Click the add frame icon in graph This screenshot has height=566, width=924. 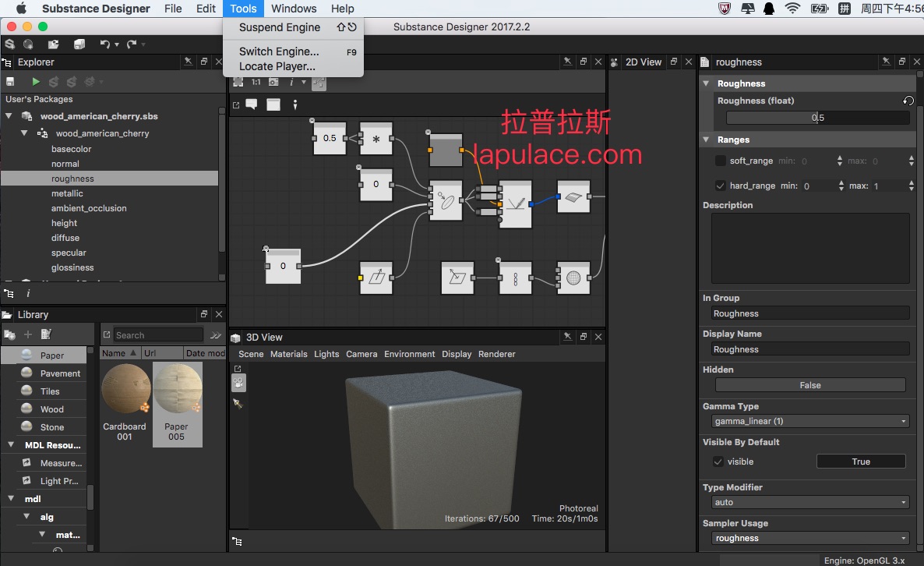[x=273, y=104]
